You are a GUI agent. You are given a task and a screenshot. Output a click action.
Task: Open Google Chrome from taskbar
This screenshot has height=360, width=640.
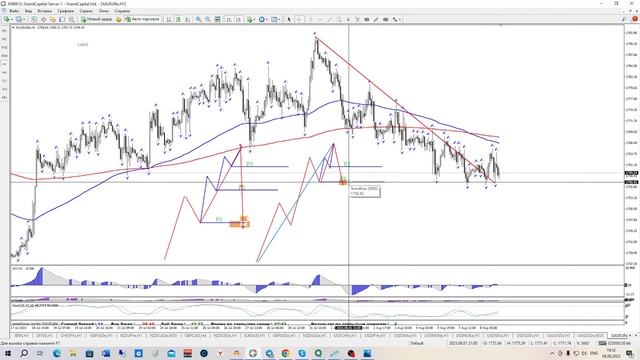click(x=286, y=353)
